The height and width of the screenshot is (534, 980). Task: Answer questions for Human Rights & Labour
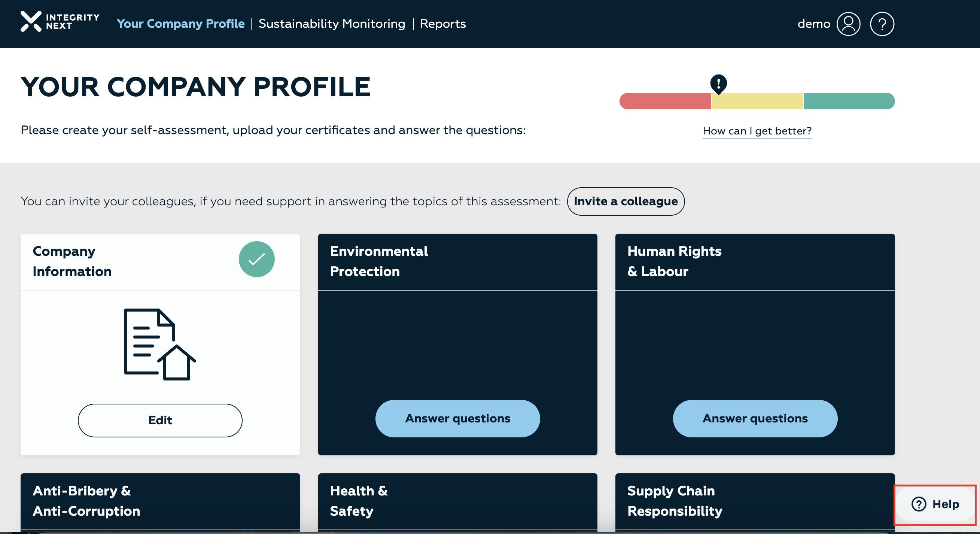click(755, 418)
